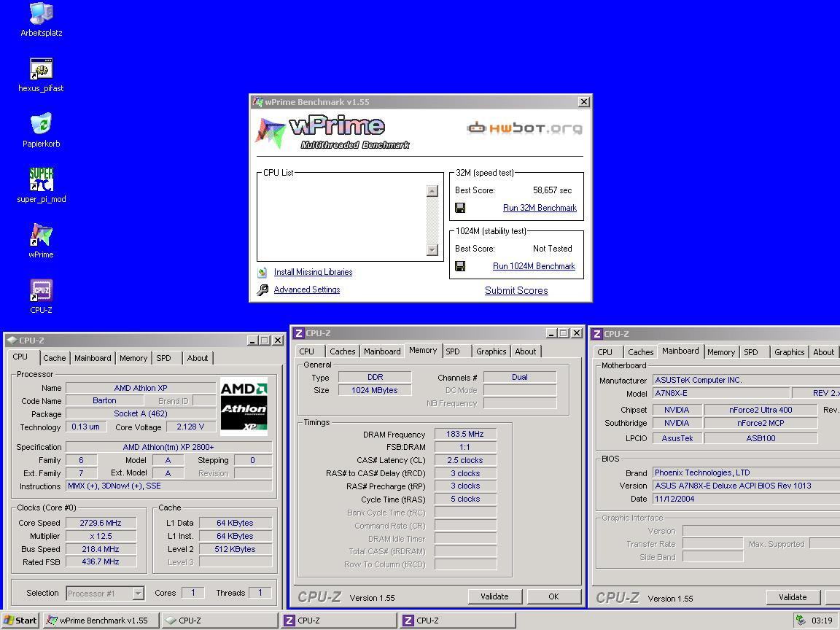
Task: Open About tab in Mainboard CPU-Z window
Action: 823,352
